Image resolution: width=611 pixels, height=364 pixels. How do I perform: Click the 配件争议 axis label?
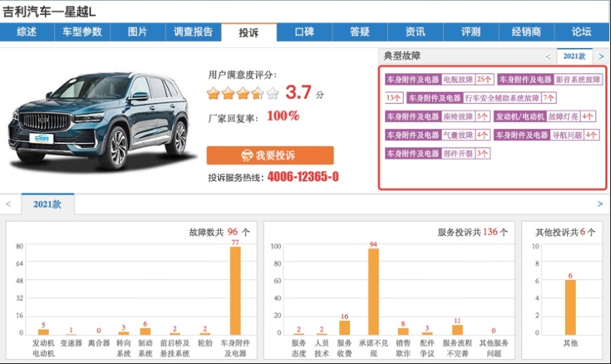427,348
